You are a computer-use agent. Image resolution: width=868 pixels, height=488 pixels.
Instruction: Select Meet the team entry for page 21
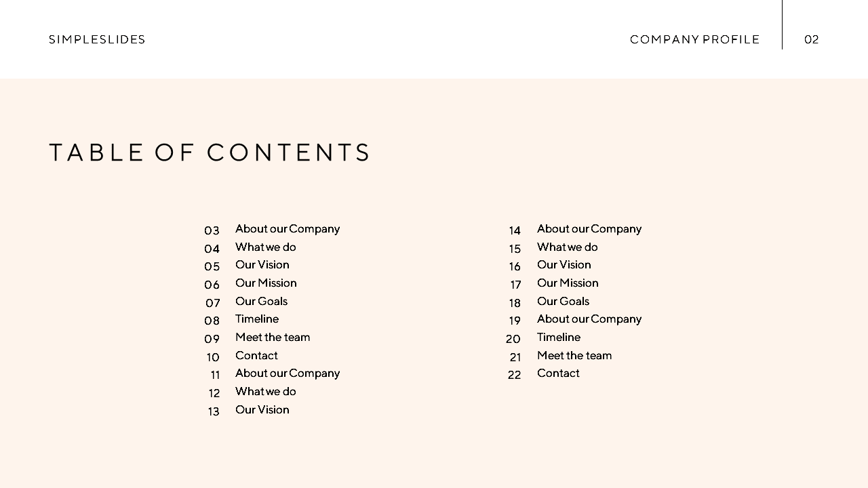574,355
